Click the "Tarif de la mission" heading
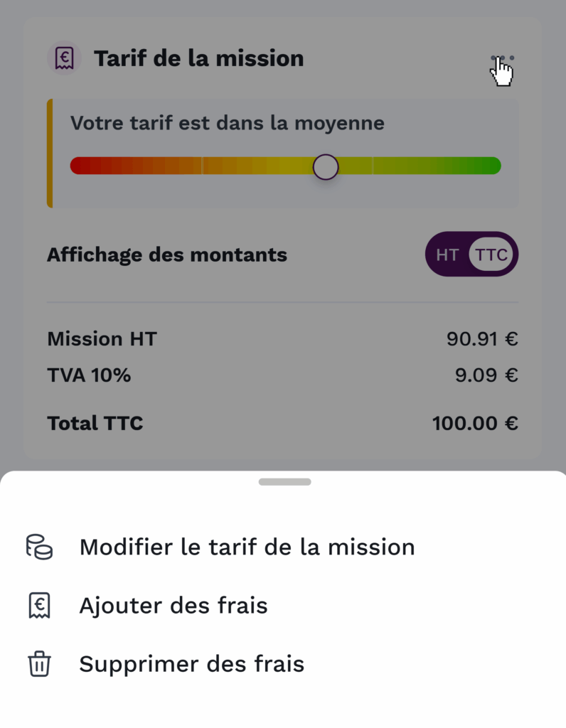The width and height of the screenshot is (566, 728). click(198, 58)
